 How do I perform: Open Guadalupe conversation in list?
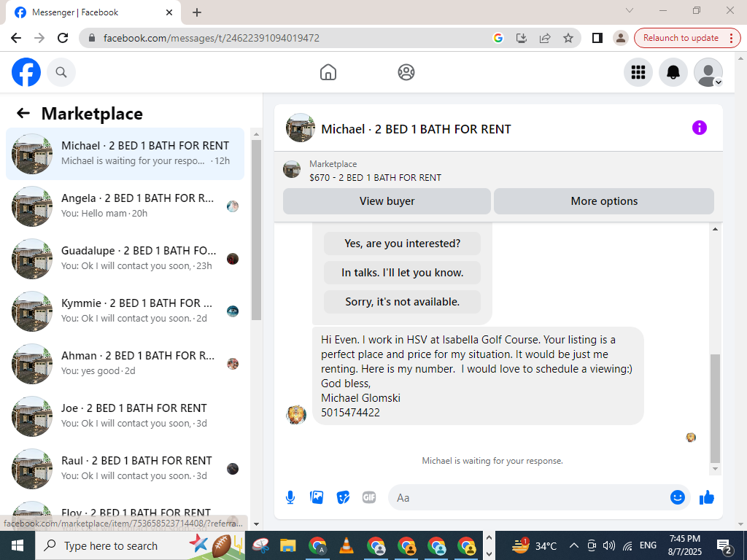tap(125, 259)
